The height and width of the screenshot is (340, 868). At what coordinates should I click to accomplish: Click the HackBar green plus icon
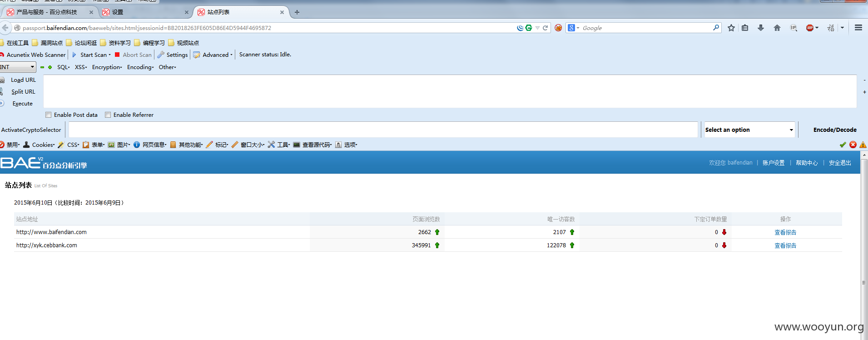click(x=50, y=67)
